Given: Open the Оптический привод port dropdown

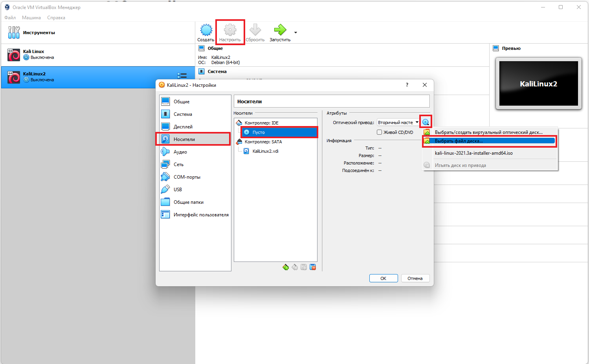Looking at the screenshot, I should point(398,123).
